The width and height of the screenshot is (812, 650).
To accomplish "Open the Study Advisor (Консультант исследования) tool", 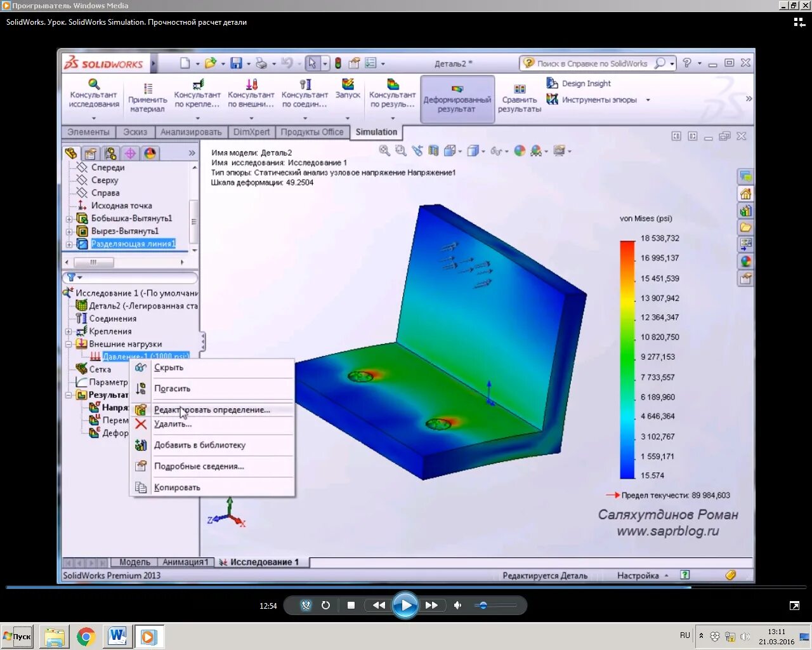I will click(94, 94).
